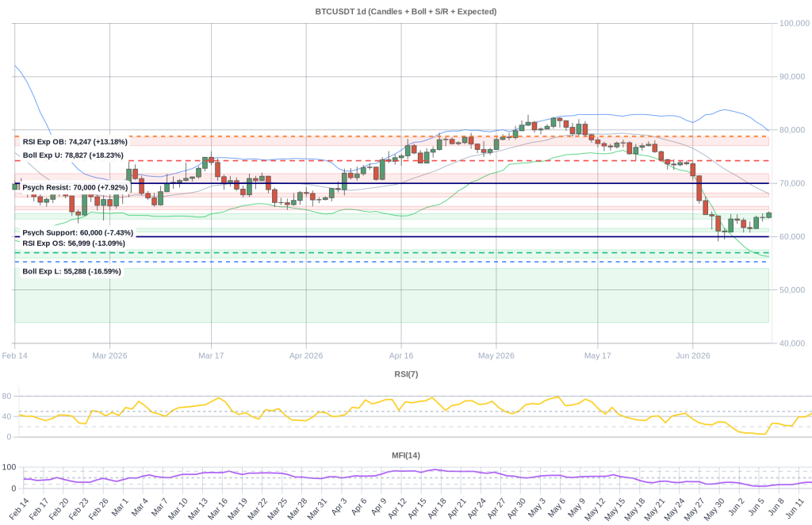Select the rotated "May 21" date label
Image resolution: width=812 pixels, height=525 pixels.
click(654, 509)
